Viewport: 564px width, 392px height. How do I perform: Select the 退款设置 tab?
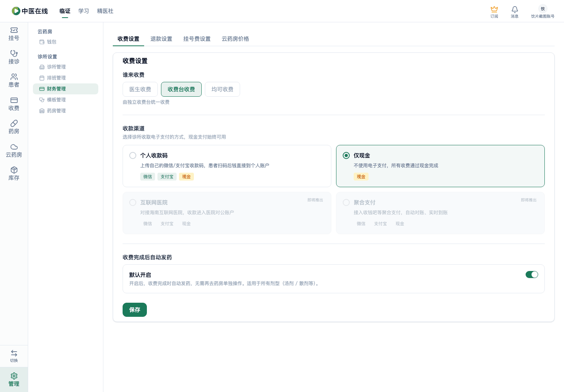click(x=161, y=39)
